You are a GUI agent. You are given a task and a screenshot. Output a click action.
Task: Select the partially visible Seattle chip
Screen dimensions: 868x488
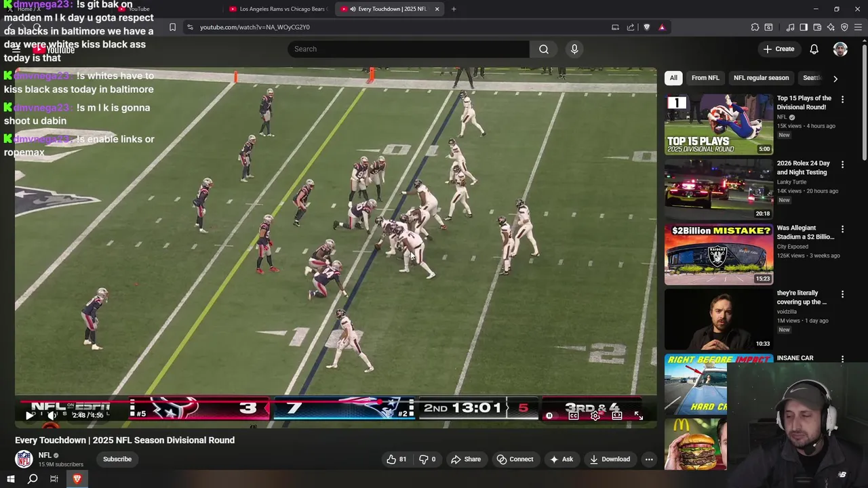click(x=812, y=78)
